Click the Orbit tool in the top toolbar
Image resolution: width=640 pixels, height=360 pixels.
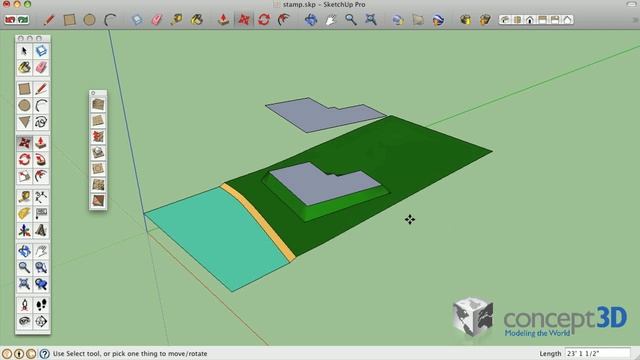[x=311, y=19]
